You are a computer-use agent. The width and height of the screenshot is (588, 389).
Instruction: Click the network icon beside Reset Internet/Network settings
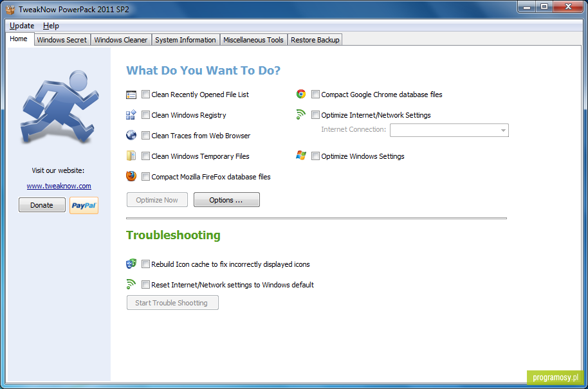(131, 284)
